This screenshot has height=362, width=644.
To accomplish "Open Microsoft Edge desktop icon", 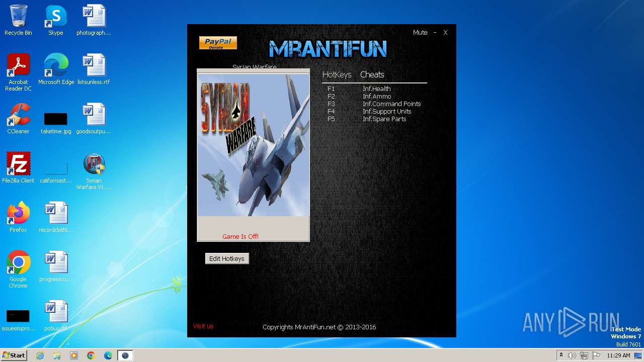I will [56, 69].
